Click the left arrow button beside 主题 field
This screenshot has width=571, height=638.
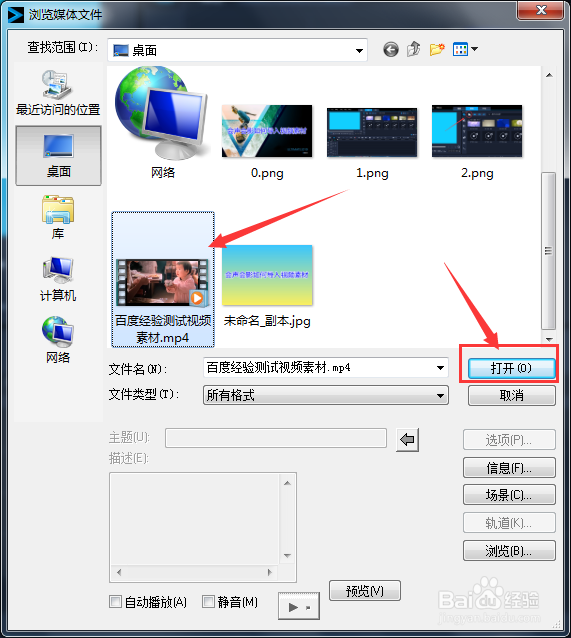pos(407,439)
